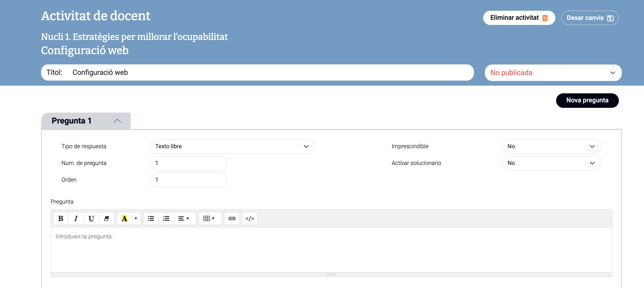Click into the Orden input field
The height and width of the screenshot is (288, 644).
point(188,180)
